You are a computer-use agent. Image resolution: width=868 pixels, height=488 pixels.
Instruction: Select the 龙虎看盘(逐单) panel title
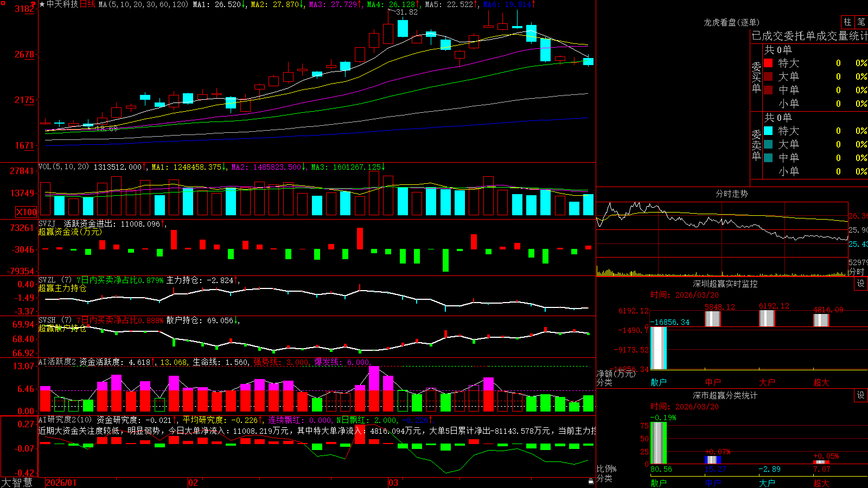click(731, 22)
